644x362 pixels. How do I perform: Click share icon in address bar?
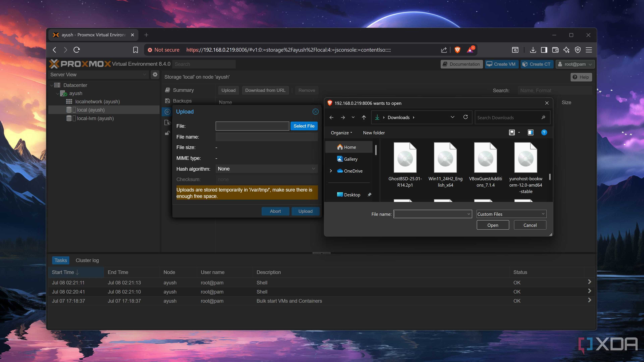444,50
